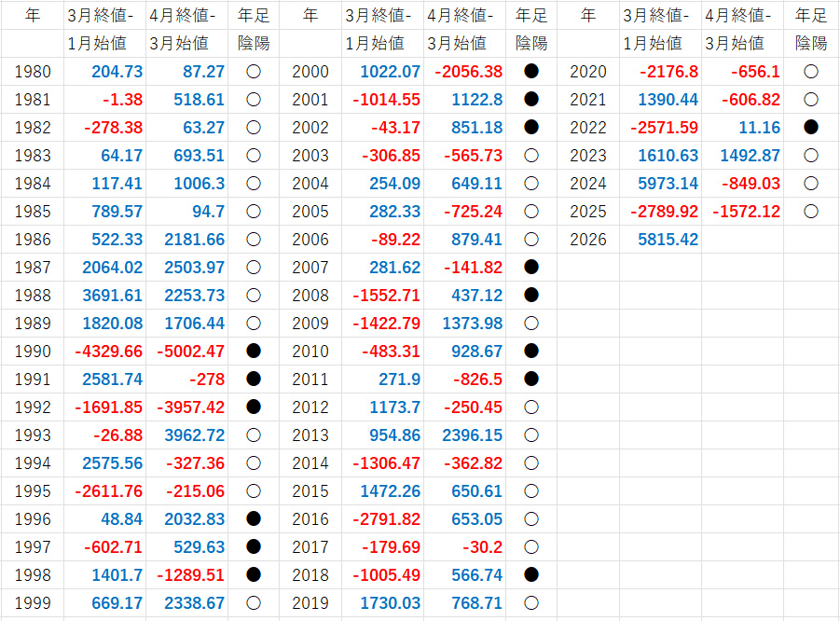Select the 2019 year cell
Screen dimensions: 840x621
point(310,603)
